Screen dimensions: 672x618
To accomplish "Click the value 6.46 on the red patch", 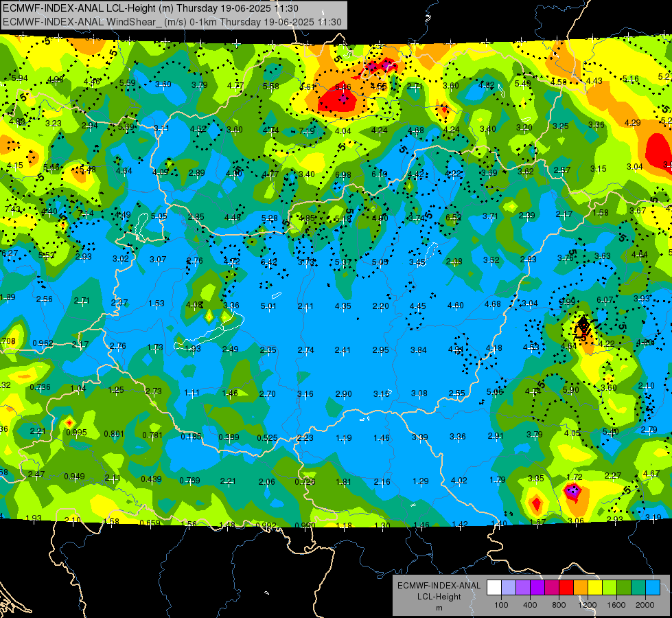I will [343, 87].
